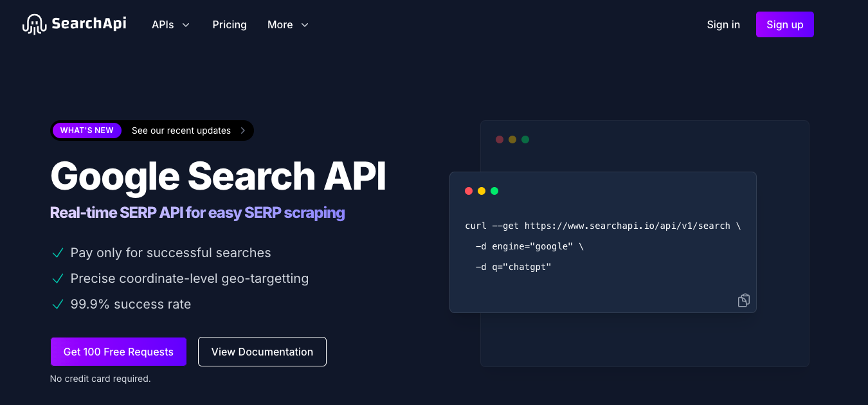Screen dimensions: 868x405
Task: Click the No credit card required note
Action: pos(100,379)
